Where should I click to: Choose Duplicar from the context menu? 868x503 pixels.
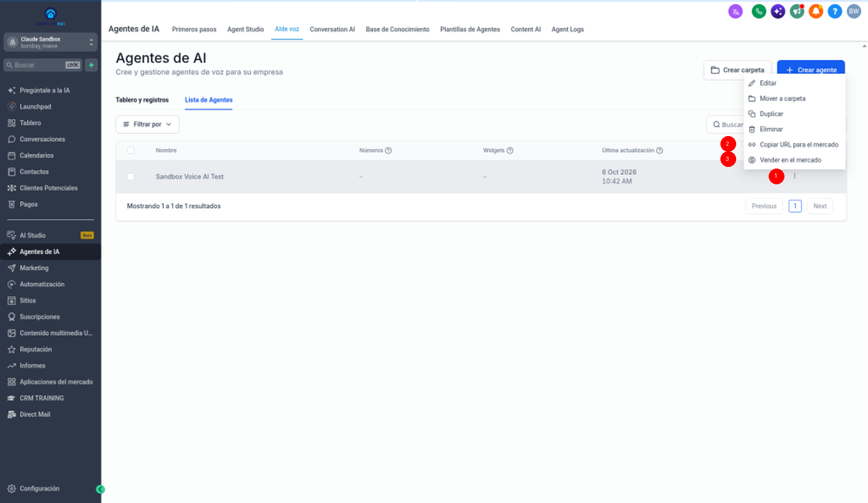tap(794, 114)
